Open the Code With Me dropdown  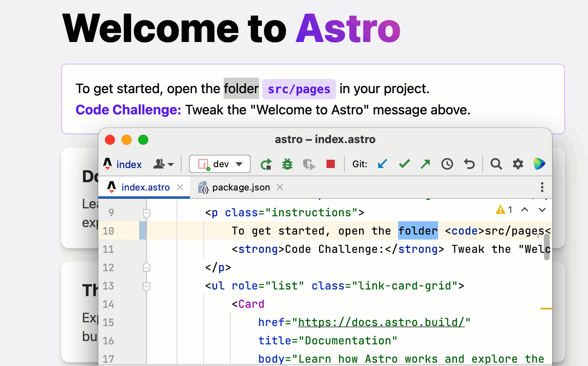163,164
